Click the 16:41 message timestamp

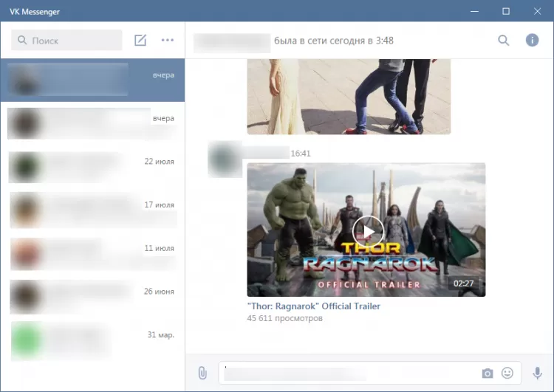tap(301, 154)
